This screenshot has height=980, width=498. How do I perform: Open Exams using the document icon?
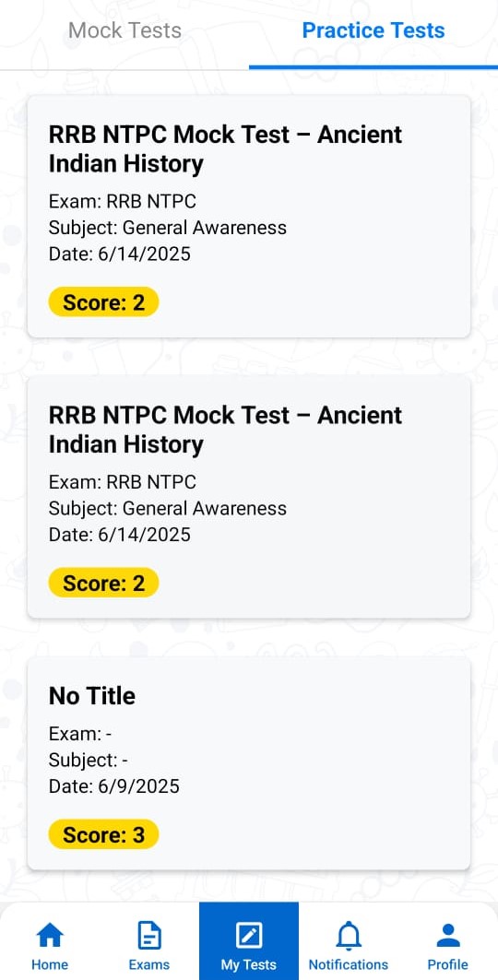click(x=148, y=936)
